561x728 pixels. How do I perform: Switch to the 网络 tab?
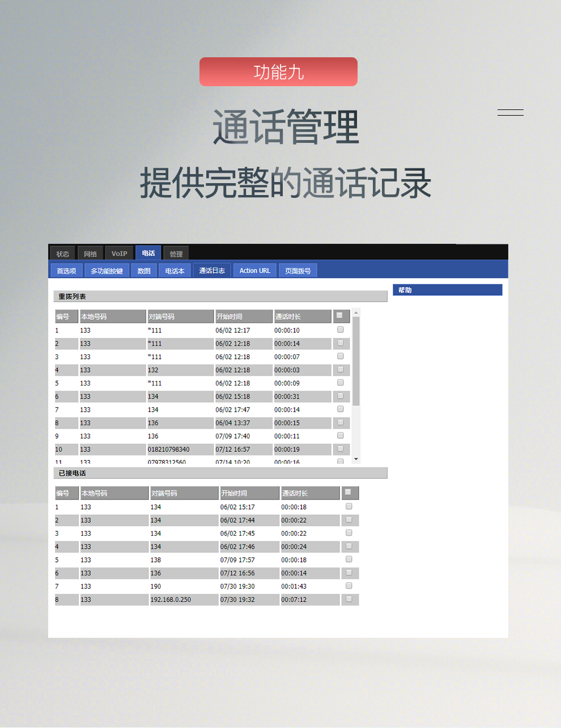90,254
